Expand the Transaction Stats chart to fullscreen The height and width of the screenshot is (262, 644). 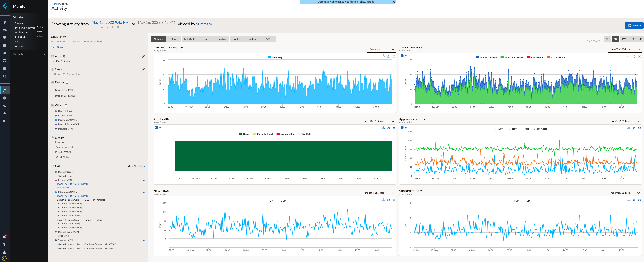tap(639, 56)
